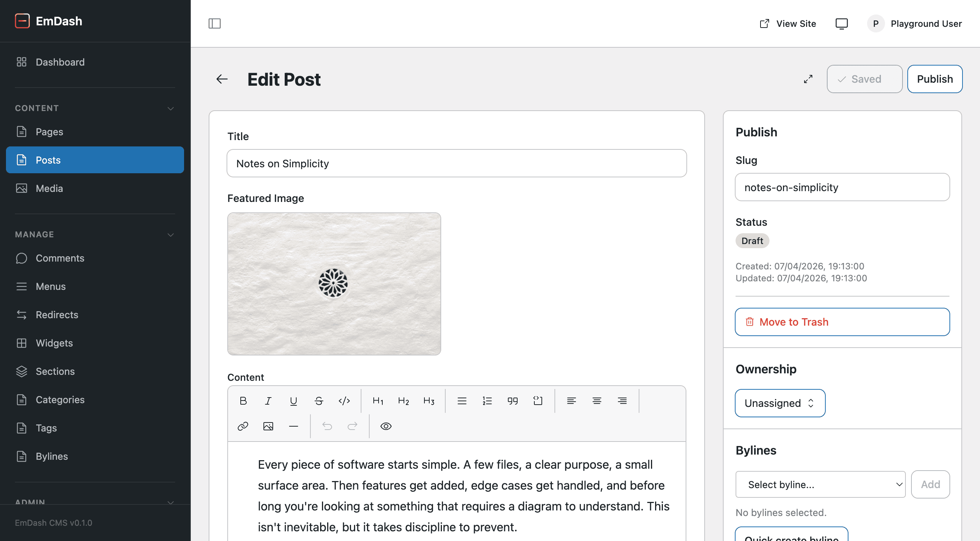The height and width of the screenshot is (541, 980).
Task: Toggle inline code formatting
Action: pyautogui.click(x=344, y=401)
